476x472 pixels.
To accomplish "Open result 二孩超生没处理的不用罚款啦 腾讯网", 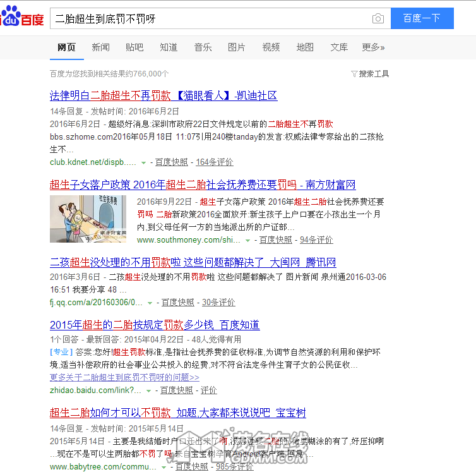I will click(x=193, y=263).
